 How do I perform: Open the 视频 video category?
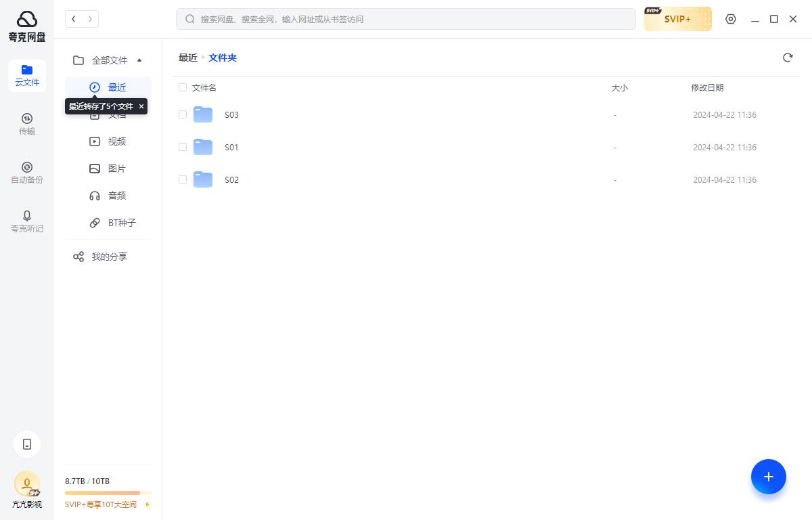(116, 141)
